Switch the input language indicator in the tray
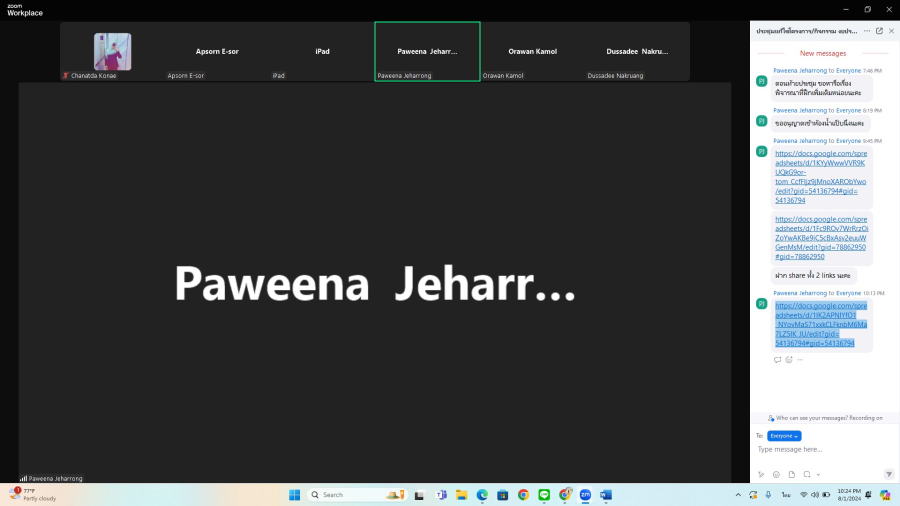The height and width of the screenshot is (506, 900). (786, 495)
